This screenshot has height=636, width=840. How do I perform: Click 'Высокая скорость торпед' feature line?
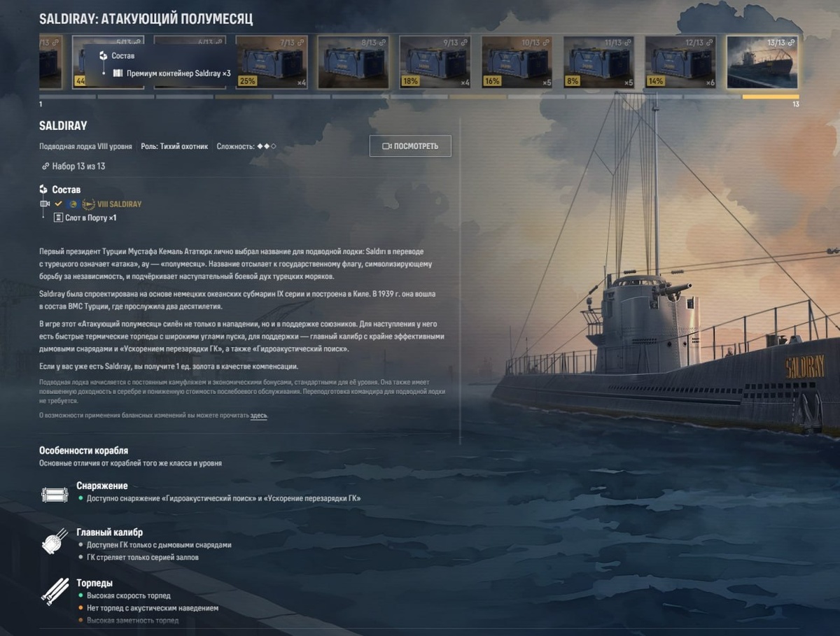click(x=129, y=596)
